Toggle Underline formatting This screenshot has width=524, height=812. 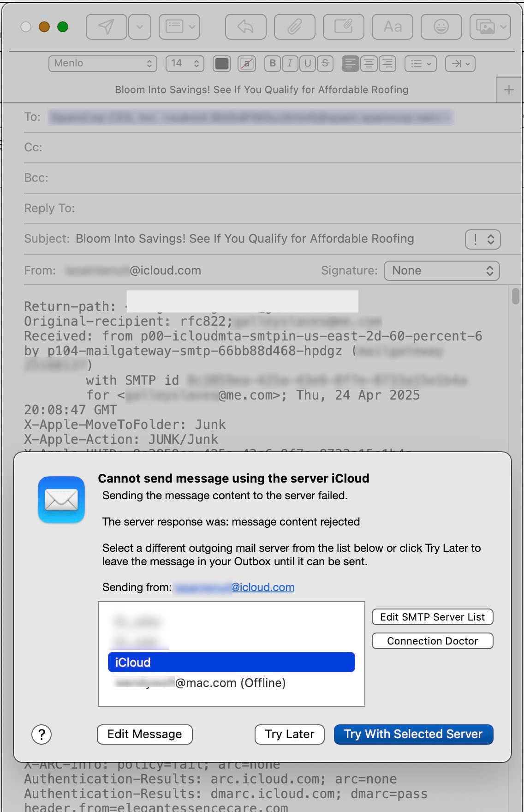pyautogui.click(x=307, y=64)
